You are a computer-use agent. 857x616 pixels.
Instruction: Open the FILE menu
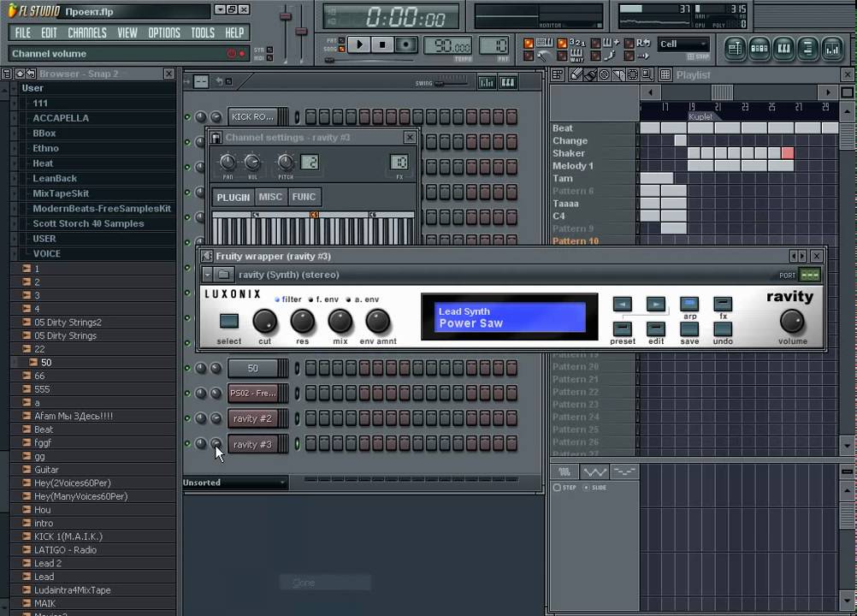coord(23,33)
